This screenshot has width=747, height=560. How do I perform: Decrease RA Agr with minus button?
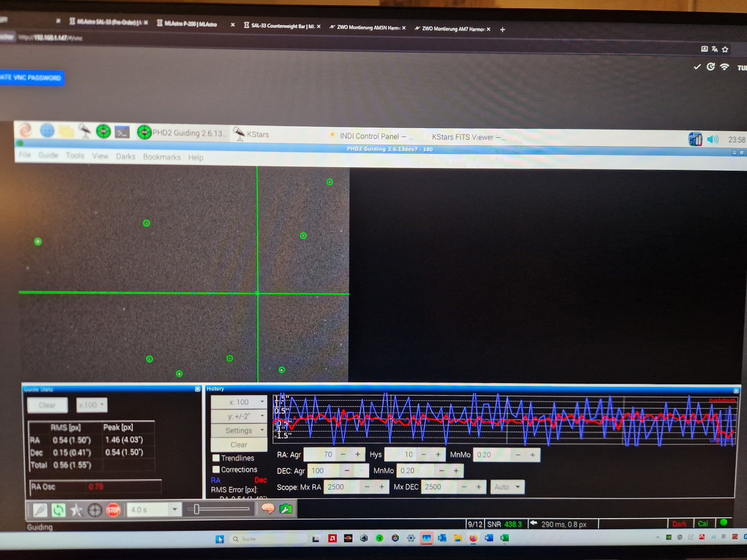343,454
